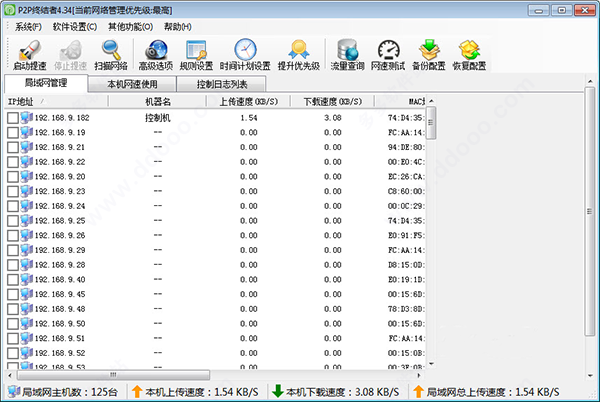Image resolution: width=600 pixels, height=402 pixels.
Task: Click MAC value D8:15:0D
Action: click(406, 265)
